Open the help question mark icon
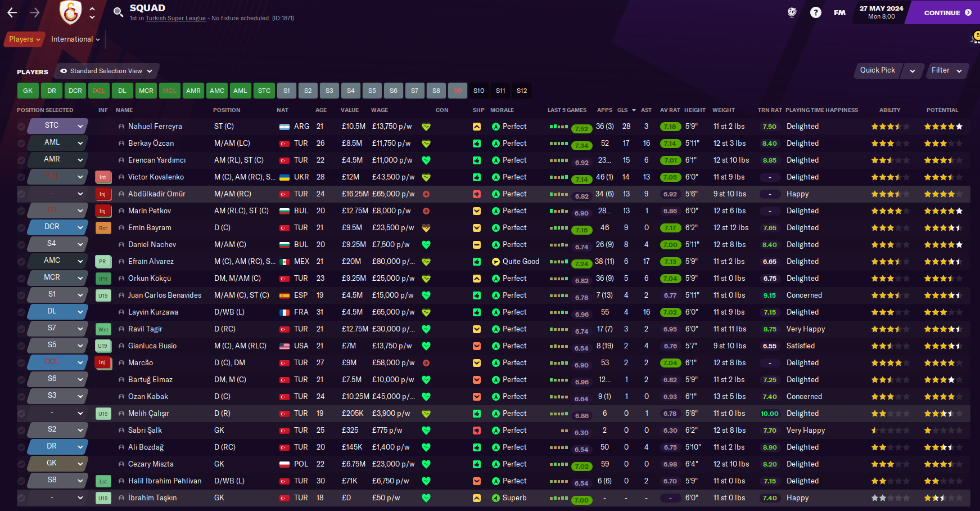 (x=815, y=12)
